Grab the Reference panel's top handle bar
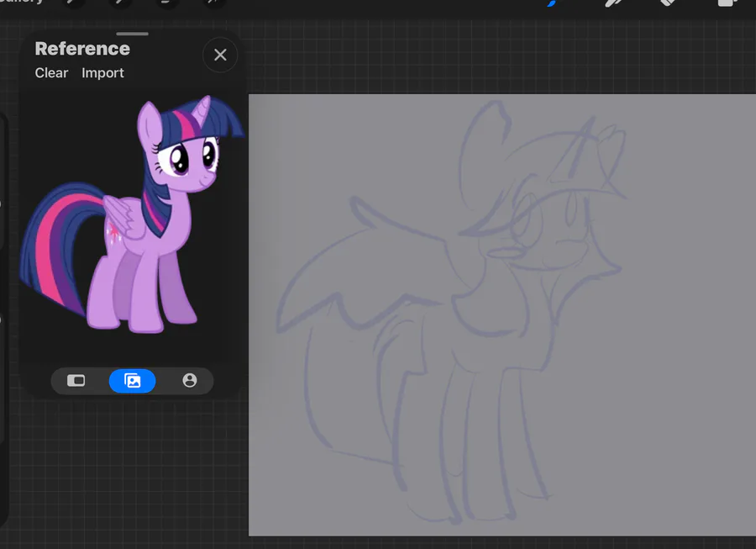756x549 pixels. click(132, 34)
